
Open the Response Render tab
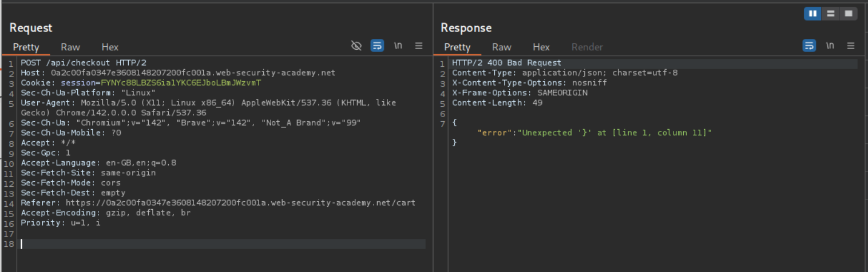(587, 47)
